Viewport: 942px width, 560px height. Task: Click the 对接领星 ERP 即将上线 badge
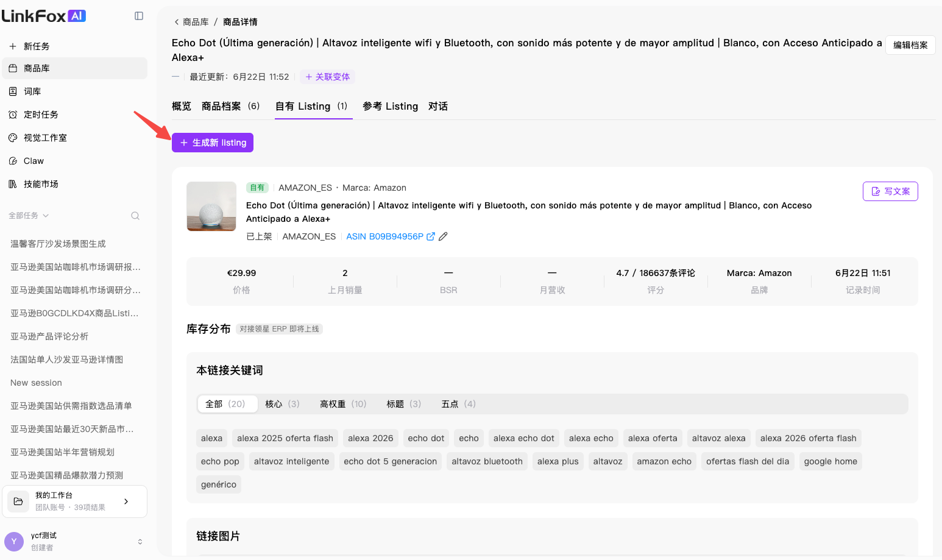click(279, 329)
